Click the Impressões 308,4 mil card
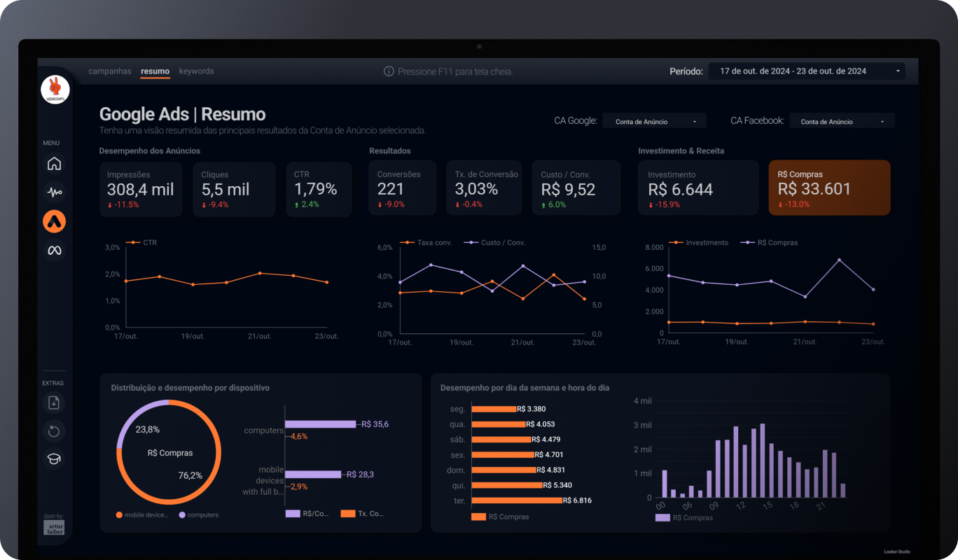958x560 pixels. (141, 189)
